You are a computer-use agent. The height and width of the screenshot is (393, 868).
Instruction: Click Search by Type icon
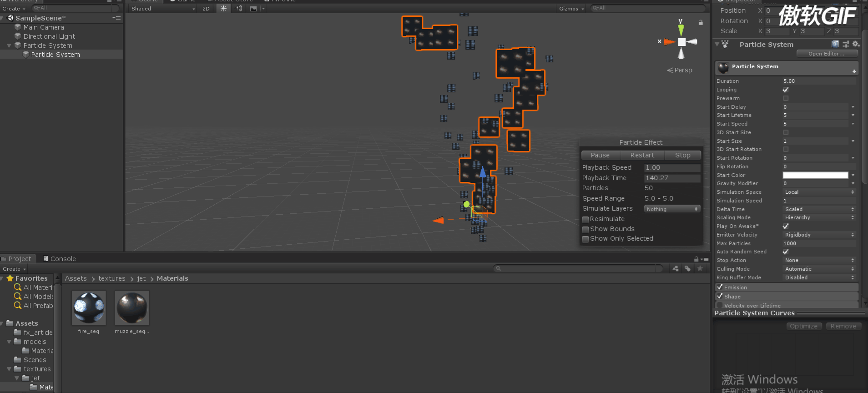(676, 268)
